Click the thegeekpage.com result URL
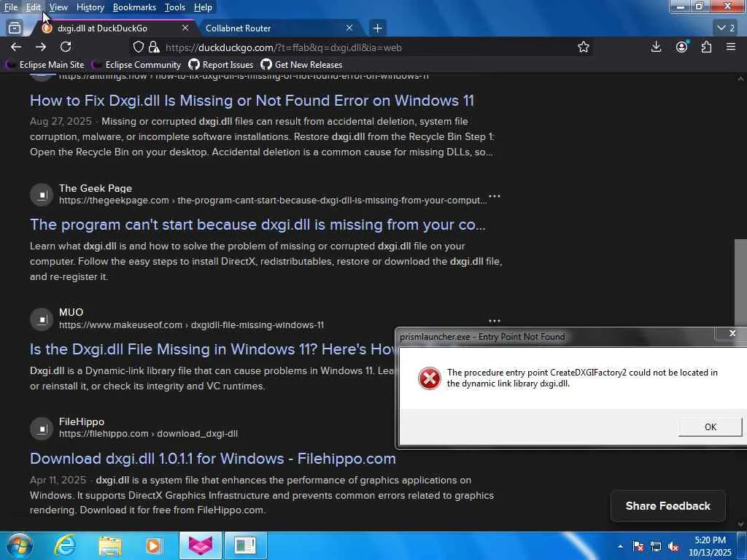Viewport: 747px width, 560px height. point(273,201)
